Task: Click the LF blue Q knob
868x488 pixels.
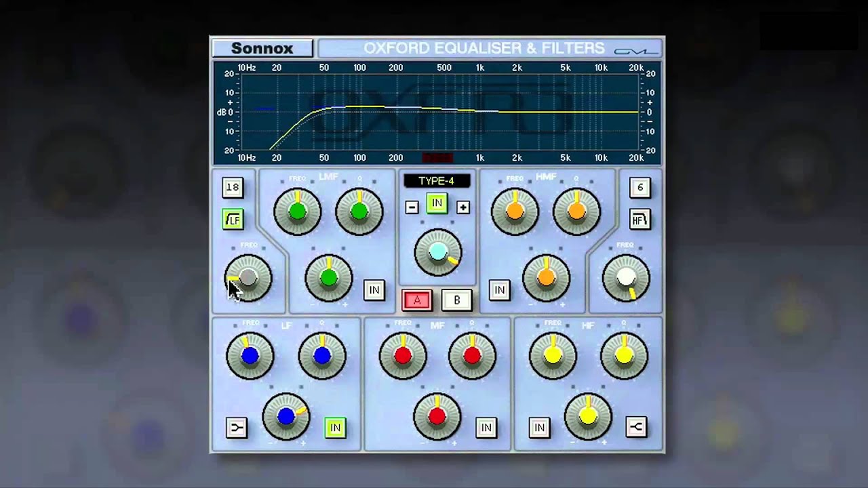Action: (322, 355)
